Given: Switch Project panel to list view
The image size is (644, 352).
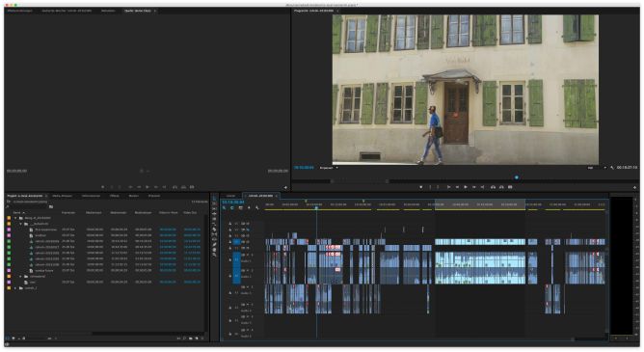Looking at the screenshot, I should 8,338.
